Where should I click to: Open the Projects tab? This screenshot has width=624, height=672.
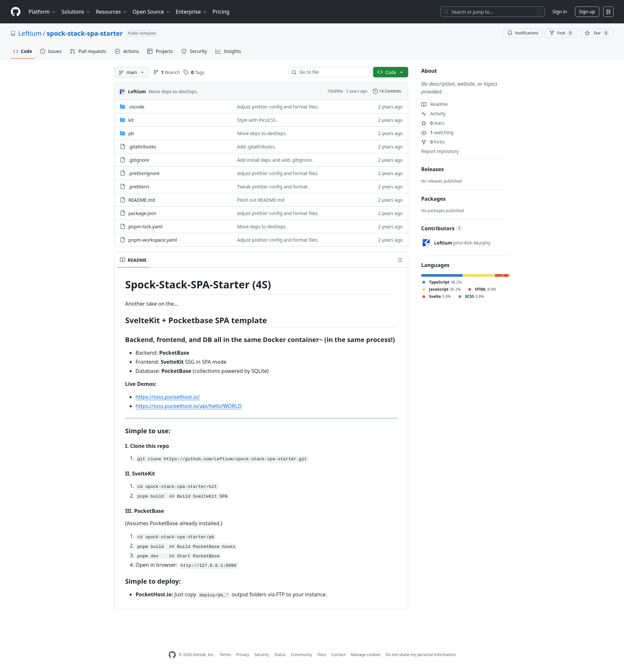(x=160, y=51)
